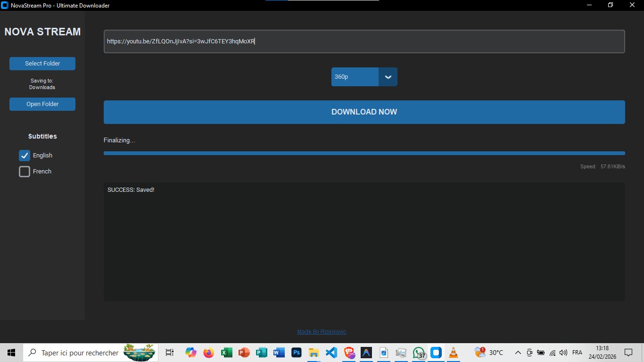Click the battery tray icon
644x362 pixels.
tap(541, 353)
